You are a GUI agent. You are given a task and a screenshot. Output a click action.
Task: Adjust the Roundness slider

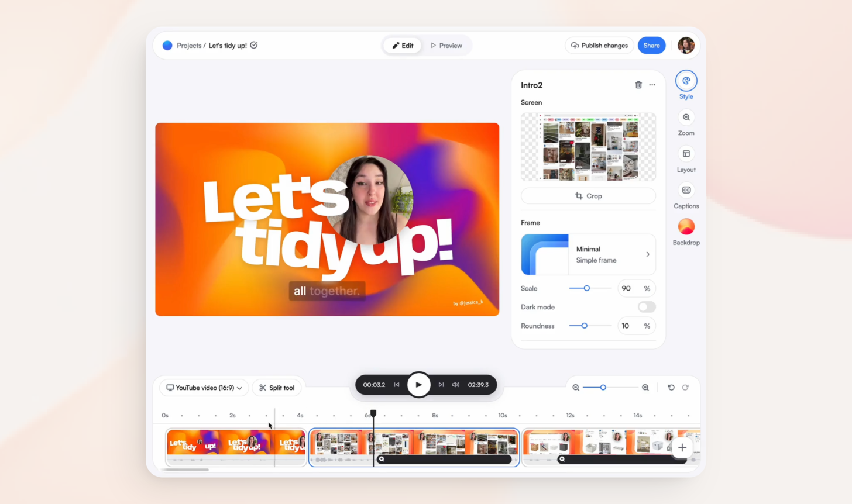[590, 326]
